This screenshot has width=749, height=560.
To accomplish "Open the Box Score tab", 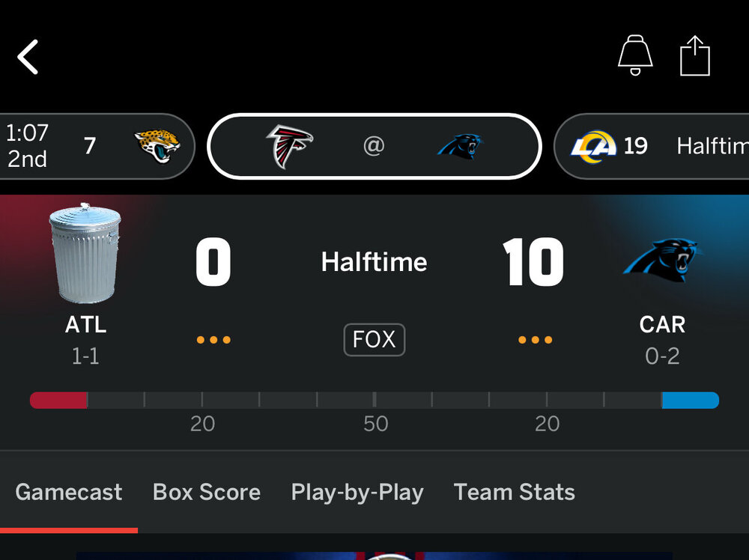I will pyautogui.click(x=207, y=492).
